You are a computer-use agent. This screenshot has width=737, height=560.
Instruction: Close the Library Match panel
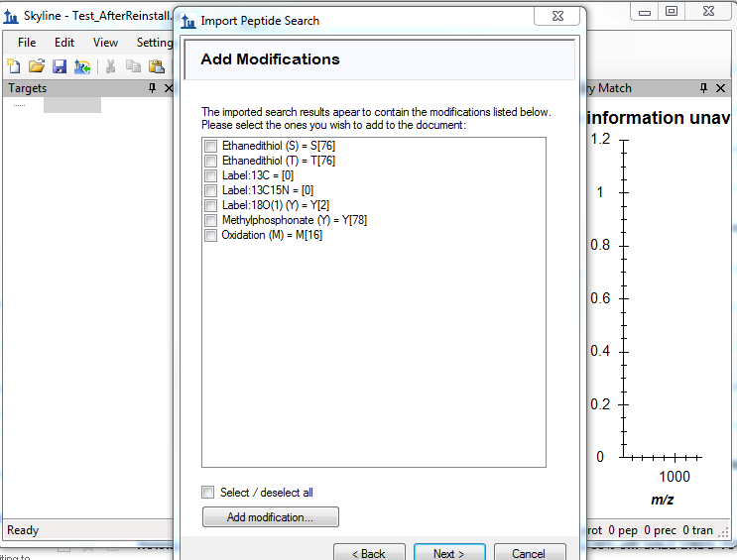click(723, 88)
